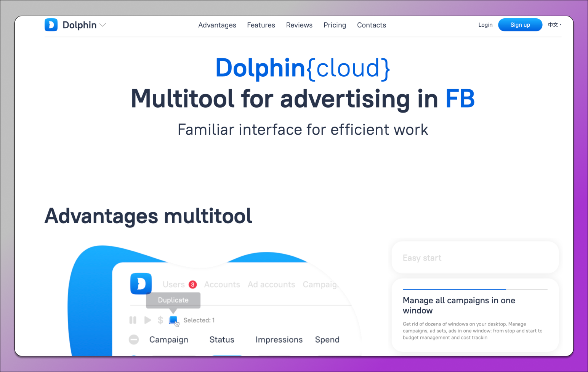The width and height of the screenshot is (588, 372).
Task: Click the Duplicate tooltip label
Action: (173, 300)
